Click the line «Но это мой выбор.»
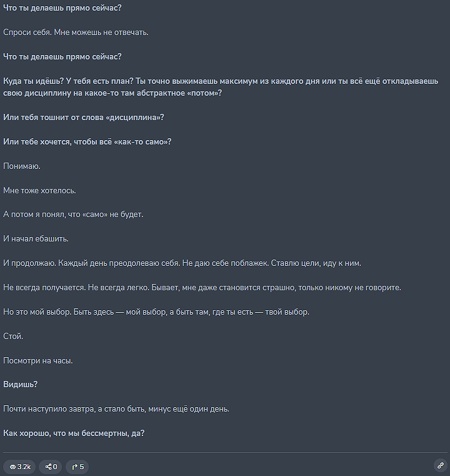The width and height of the screenshot is (450, 476). click(x=156, y=311)
